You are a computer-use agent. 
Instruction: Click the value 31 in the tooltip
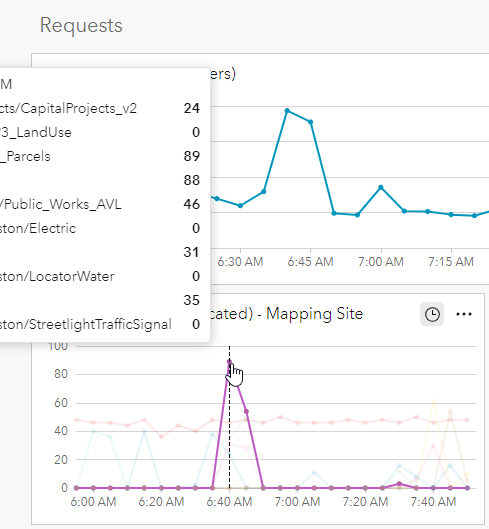pyautogui.click(x=192, y=252)
